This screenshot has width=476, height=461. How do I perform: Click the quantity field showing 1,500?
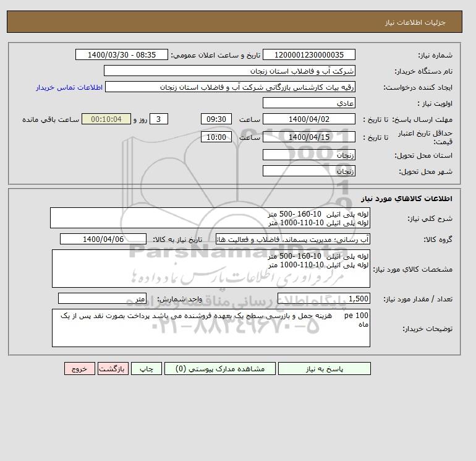pos(324,298)
